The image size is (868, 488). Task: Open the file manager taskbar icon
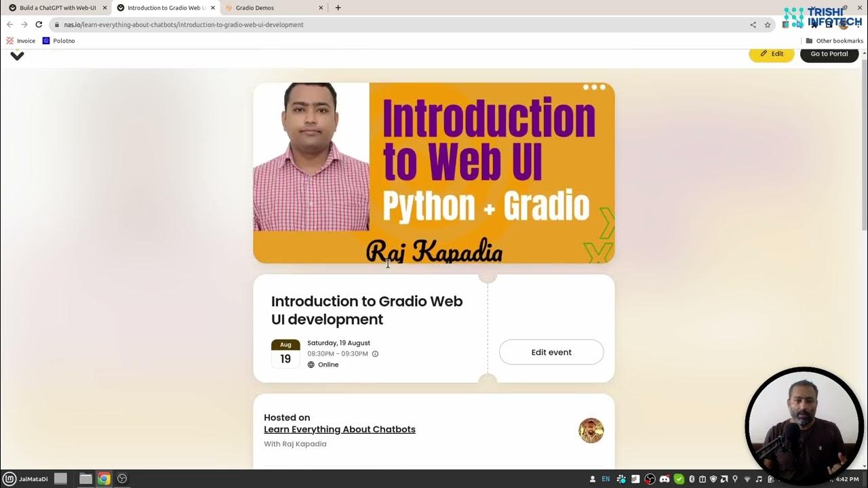[x=85, y=479]
